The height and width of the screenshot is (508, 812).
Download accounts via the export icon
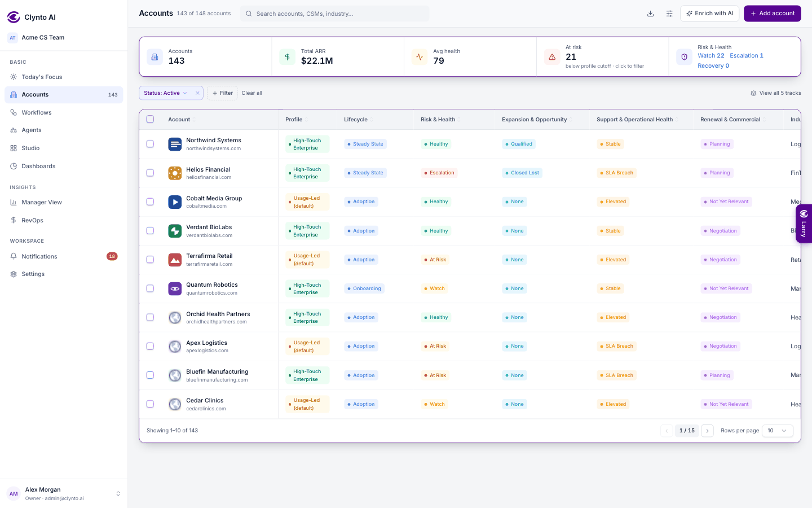pos(650,14)
